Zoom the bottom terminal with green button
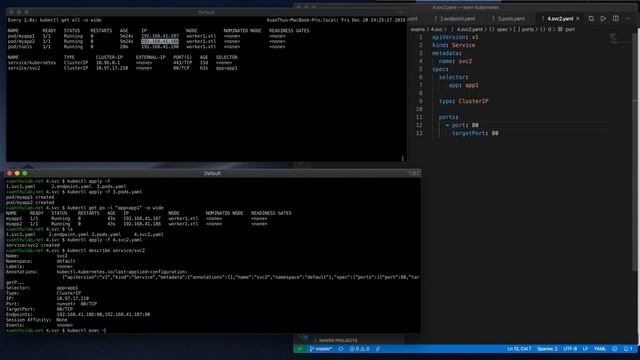Image resolution: width=640 pixels, height=360 pixels. (x=25, y=173)
